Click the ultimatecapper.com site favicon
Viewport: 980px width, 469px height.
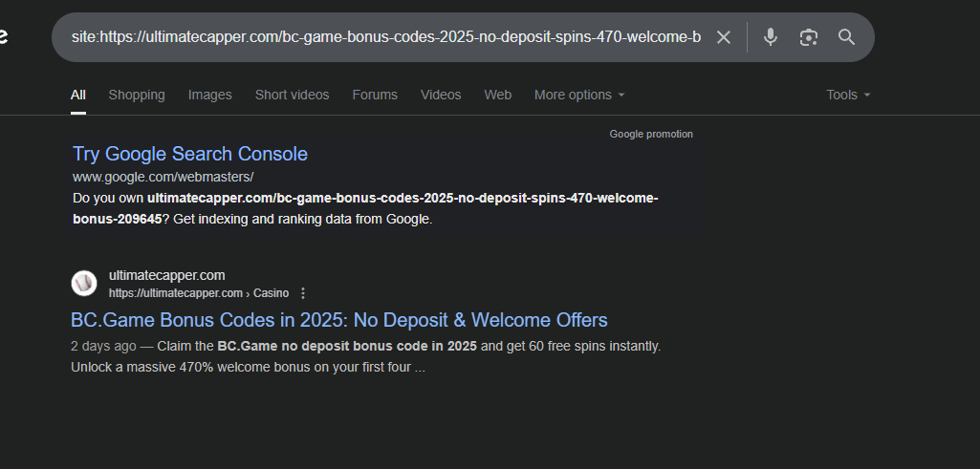[x=84, y=284]
